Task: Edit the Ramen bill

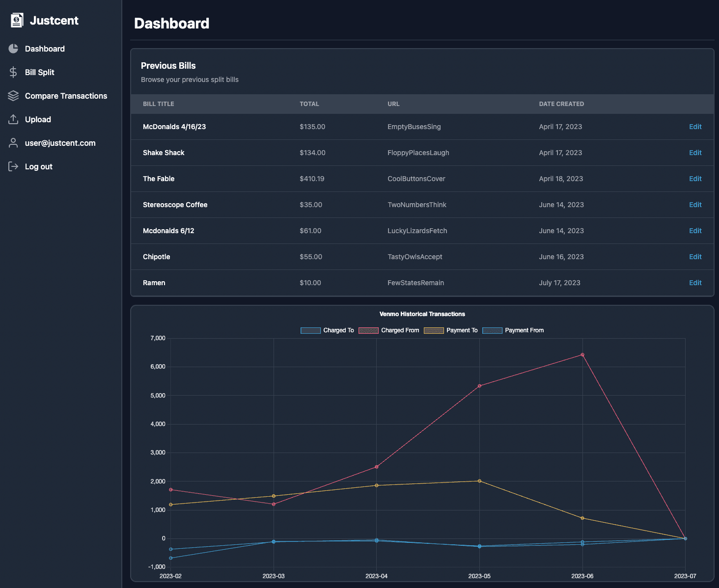Action: tap(695, 283)
